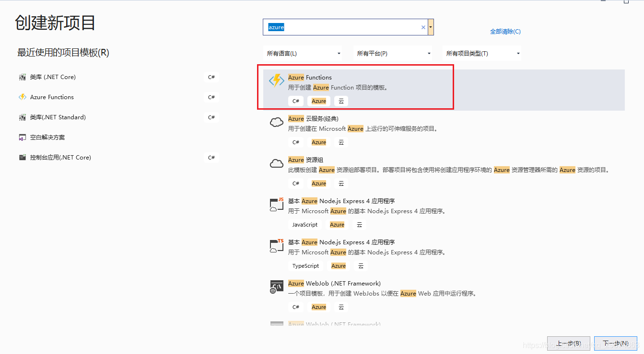Click the 类库 (.NET Core) recent template icon
This screenshot has height=354, width=644.
(x=22, y=77)
